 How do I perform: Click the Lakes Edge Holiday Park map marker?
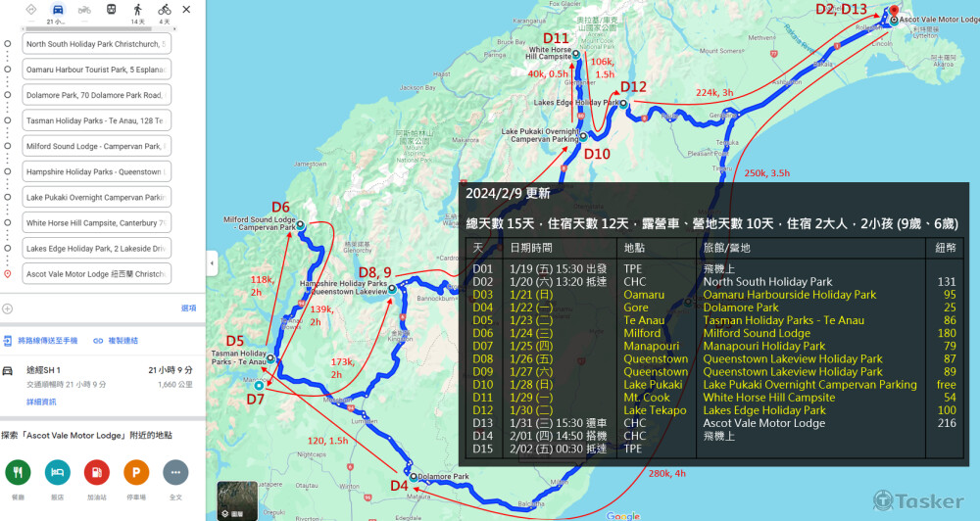point(623,104)
